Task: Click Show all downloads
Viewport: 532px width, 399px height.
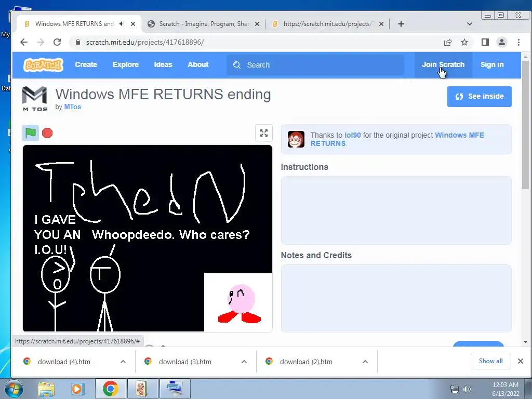Action: click(490, 361)
